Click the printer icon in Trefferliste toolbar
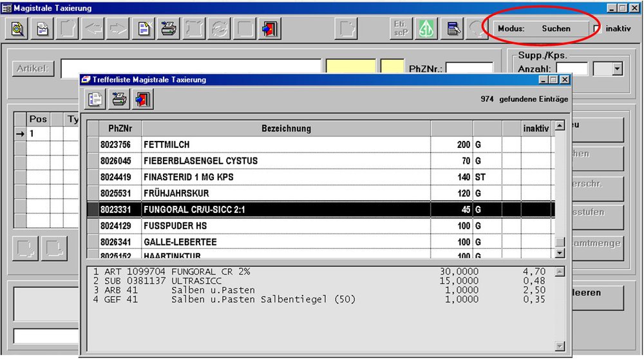The image size is (644, 359). pyautogui.click(x=119, y=99)
